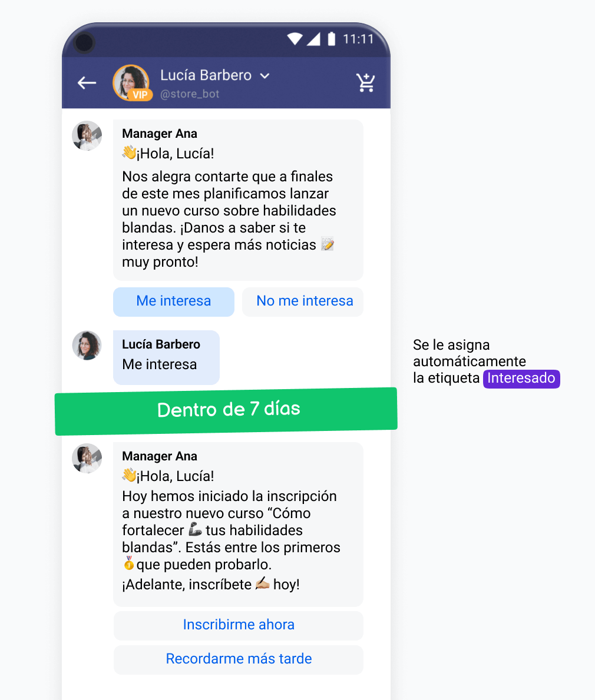Open Lucía Barbero's VIP profile photo
Image resolution: width=595 pixels, height=700 pixels.
(131, 82)
